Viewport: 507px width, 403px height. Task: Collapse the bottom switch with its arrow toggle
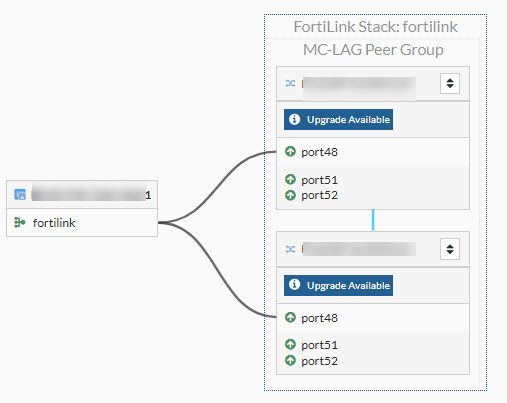coord(450,249)
